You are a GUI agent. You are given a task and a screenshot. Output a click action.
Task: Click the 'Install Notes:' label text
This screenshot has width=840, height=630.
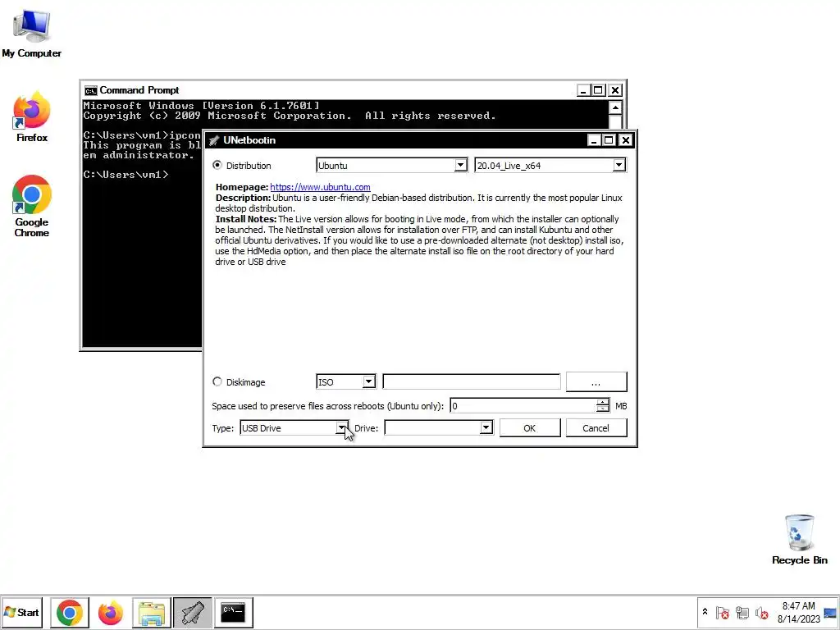246,219
